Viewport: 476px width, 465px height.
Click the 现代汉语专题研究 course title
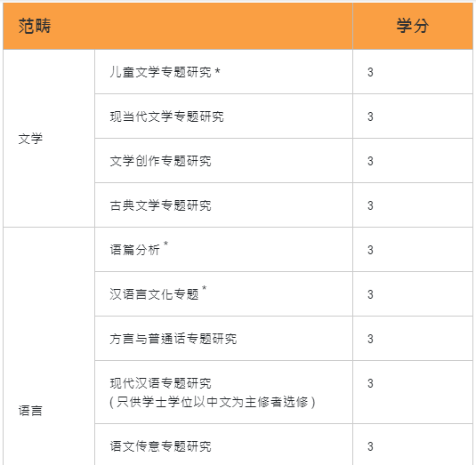[160, 383]
